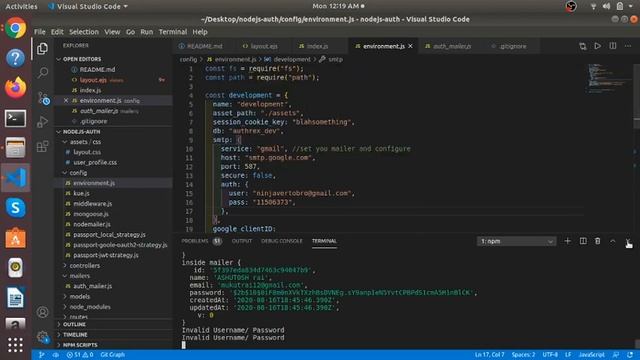
Task: Open the Extensions view
Action: 42,146
